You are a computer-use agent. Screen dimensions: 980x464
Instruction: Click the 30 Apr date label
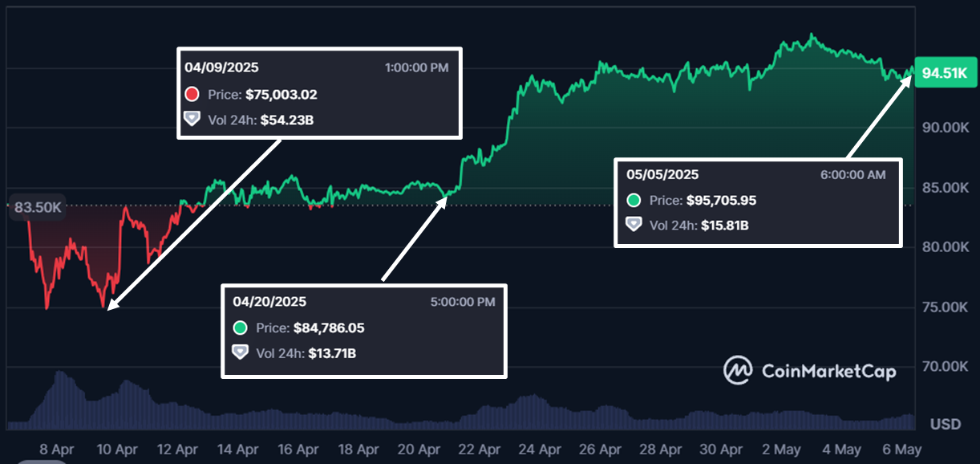coord(721,449)
